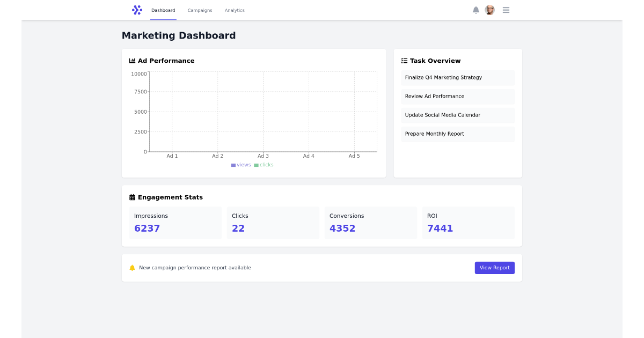Open the hamburger menu icon

coord(506,10)
